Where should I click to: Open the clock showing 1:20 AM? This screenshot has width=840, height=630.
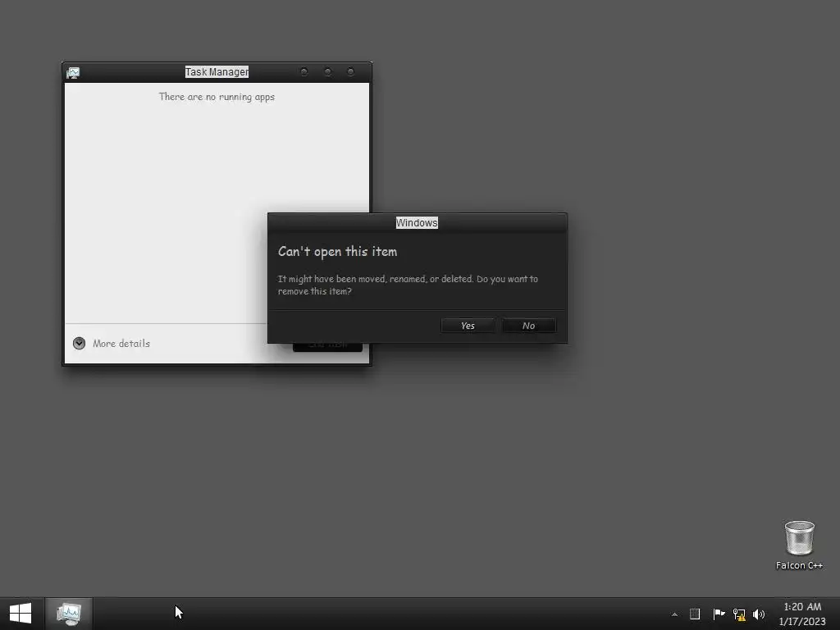(x=802, y=614)
